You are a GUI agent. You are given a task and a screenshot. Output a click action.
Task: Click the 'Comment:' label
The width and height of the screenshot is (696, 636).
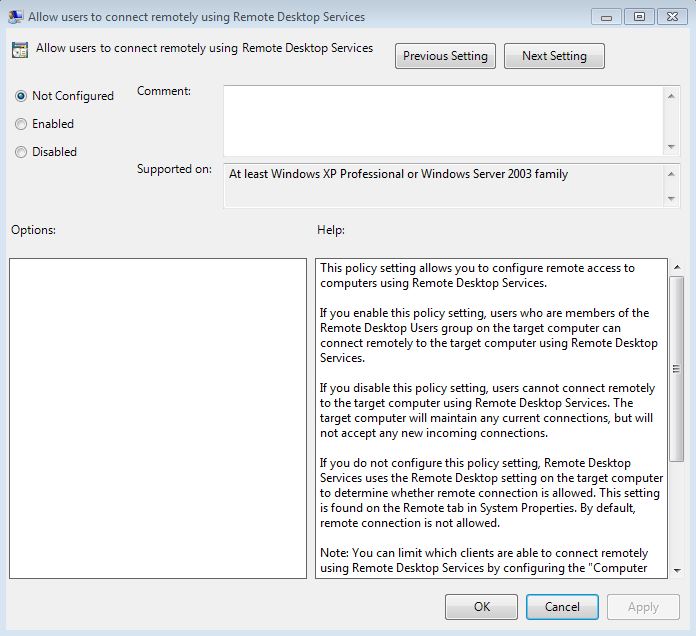tap(164, 91)
